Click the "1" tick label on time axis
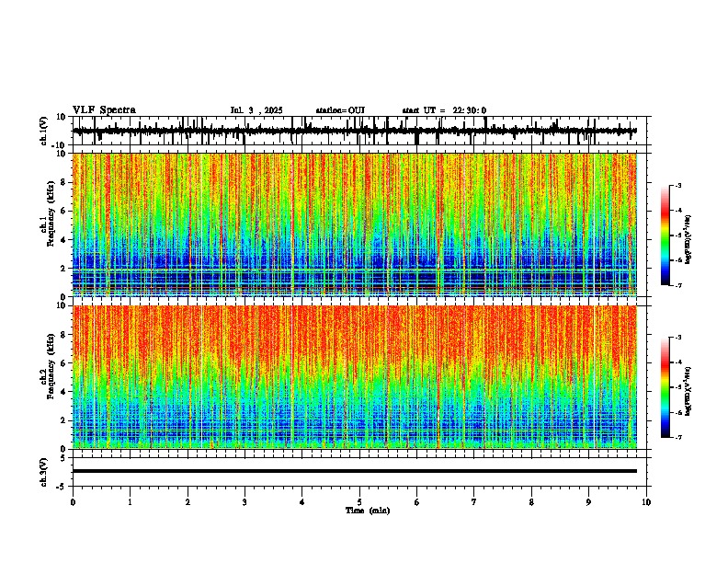The image size is (728, 563). (130, 502)
